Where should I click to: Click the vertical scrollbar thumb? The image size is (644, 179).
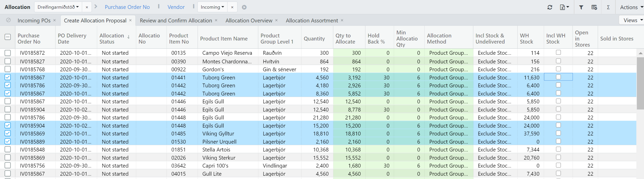(640, 83)
